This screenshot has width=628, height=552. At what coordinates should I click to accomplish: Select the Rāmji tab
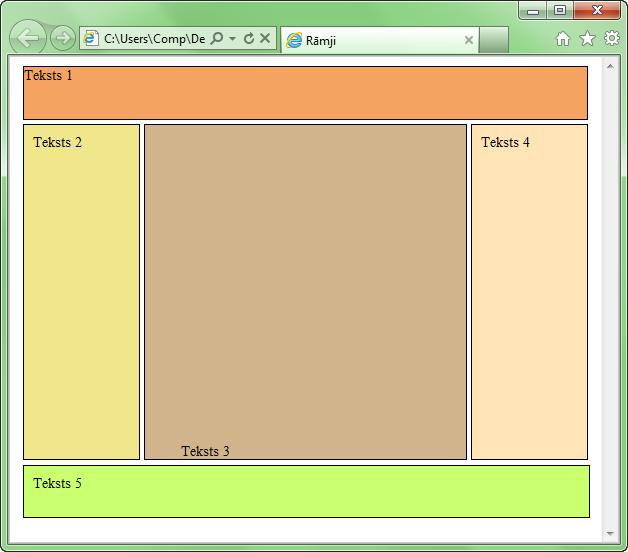pos(370,40)
